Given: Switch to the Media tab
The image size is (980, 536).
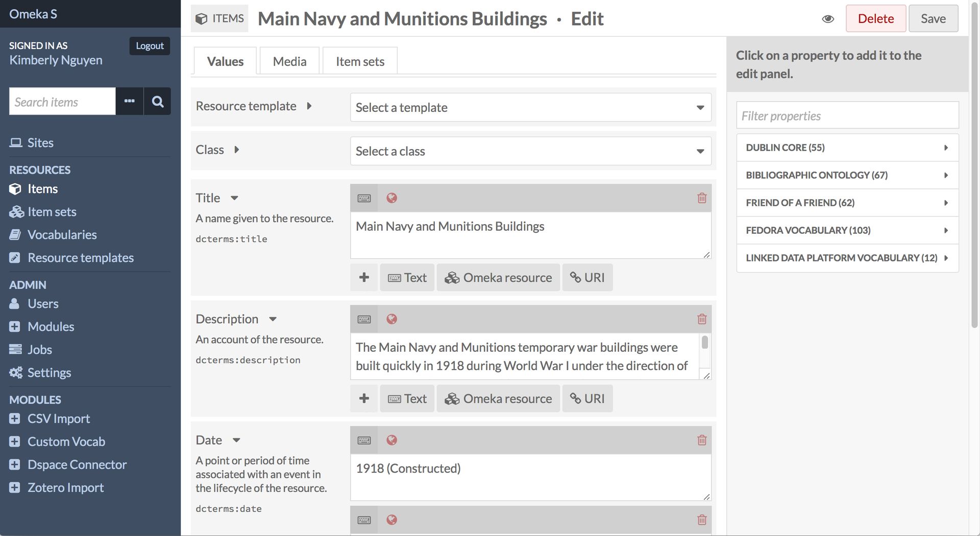Looking at the screenshot, I should (289, 62).
